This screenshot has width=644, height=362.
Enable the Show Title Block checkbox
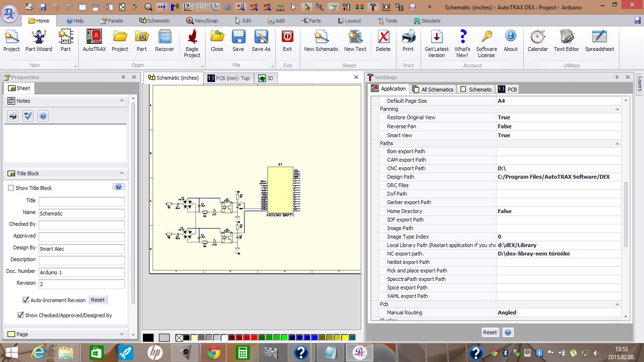coord(11,188)
